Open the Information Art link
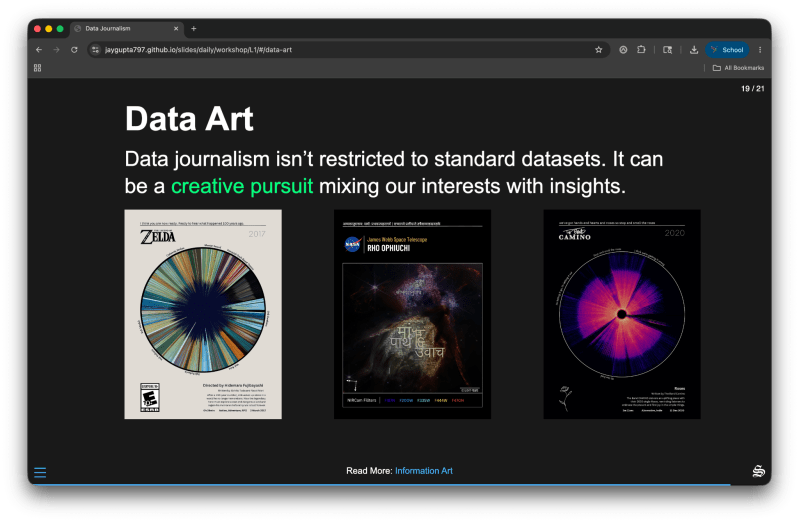 [x=423, y=471]
